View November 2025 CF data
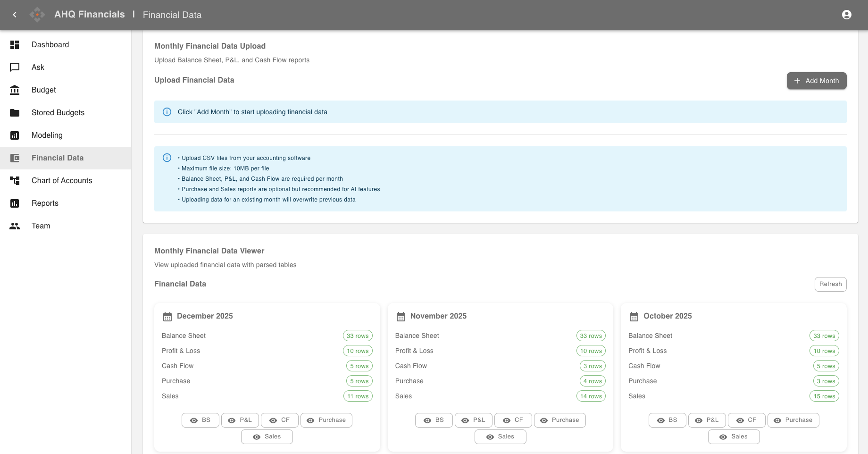Image resolution: width=868 pixels, height=454 pixels. [513, 420]
